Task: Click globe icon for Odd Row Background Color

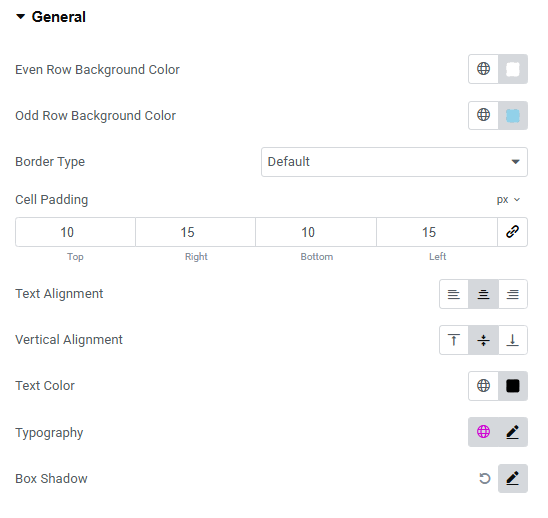Action: tap(483, 115)
